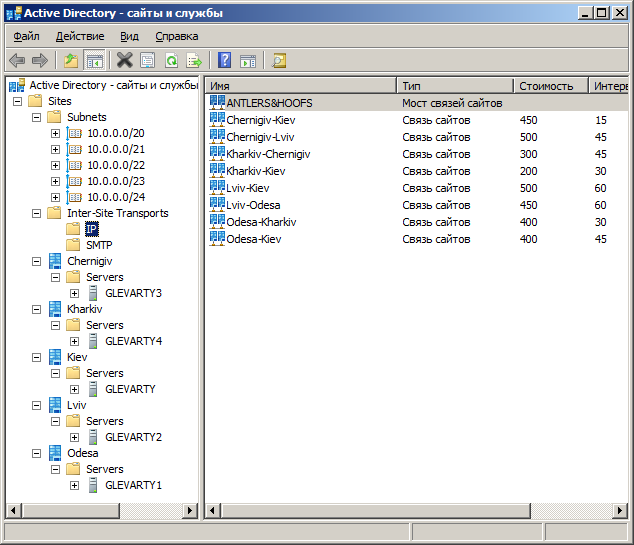This screenshot has width=634, height=545.
Task: Click the Chernigiv-Kiev site link icon
Action: click(x=217, y=119)
